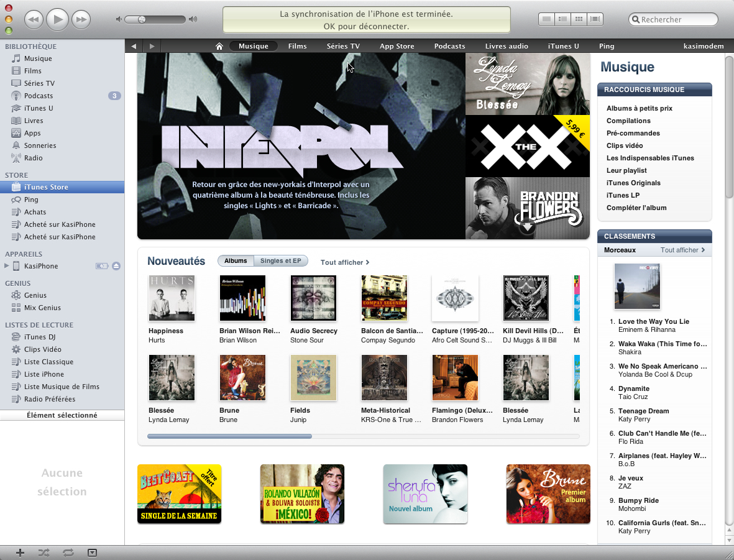Switch to Cover Flow view

[x=595, y=19]
